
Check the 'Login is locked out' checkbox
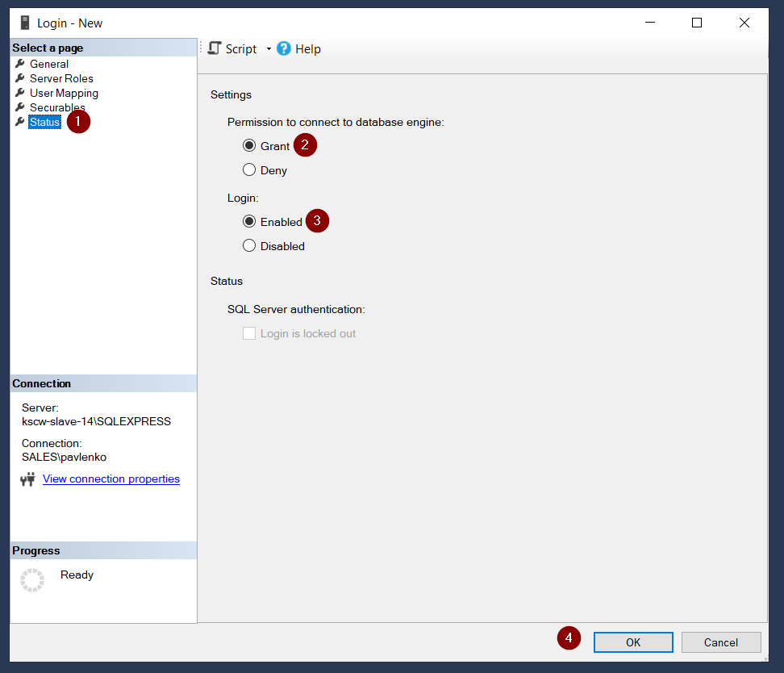point(249,333)
